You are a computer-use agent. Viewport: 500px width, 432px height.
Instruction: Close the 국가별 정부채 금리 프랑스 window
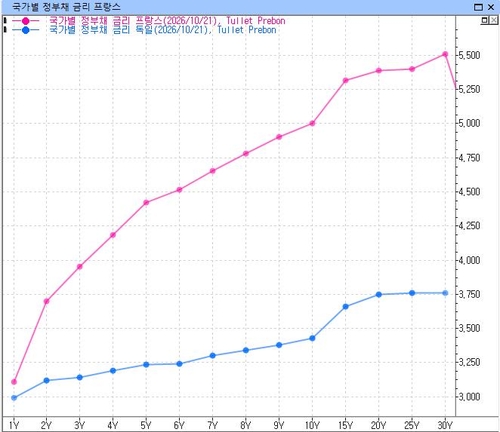click(491, 7)
